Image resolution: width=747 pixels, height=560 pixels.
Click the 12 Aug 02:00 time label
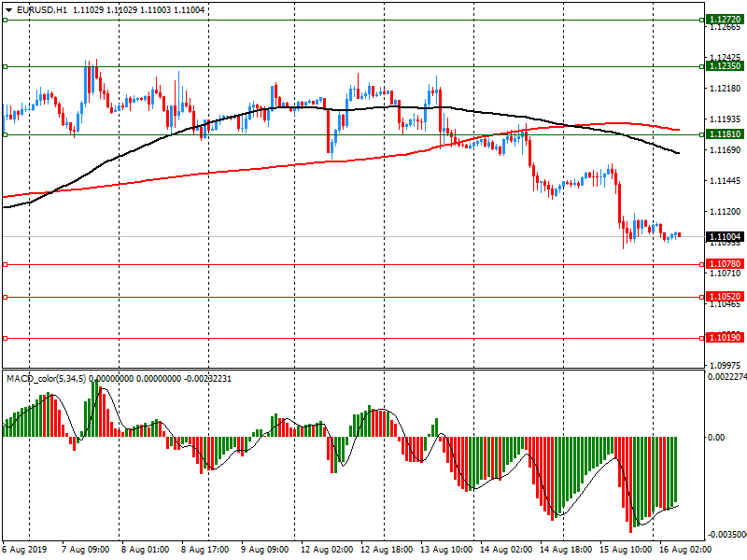[x=327, y=550]
